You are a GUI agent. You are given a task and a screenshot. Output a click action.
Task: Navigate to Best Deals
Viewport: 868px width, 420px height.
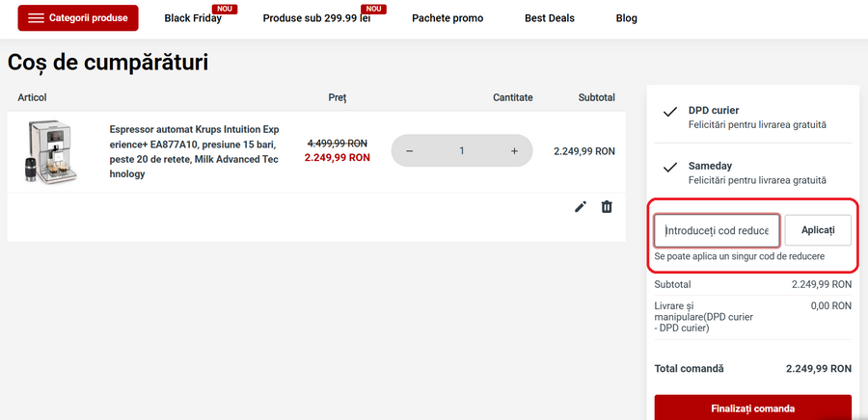[x=549, y=18]
